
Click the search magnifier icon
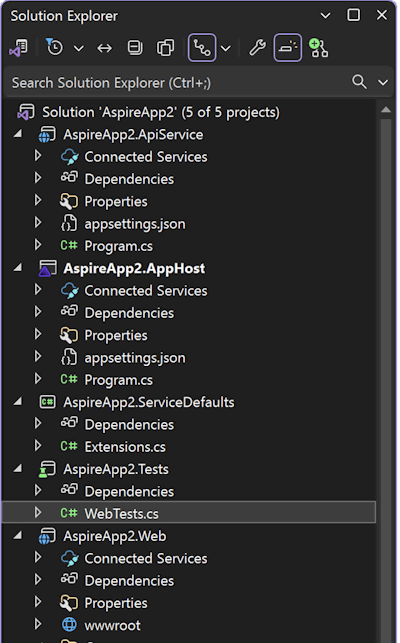(359, 82)
